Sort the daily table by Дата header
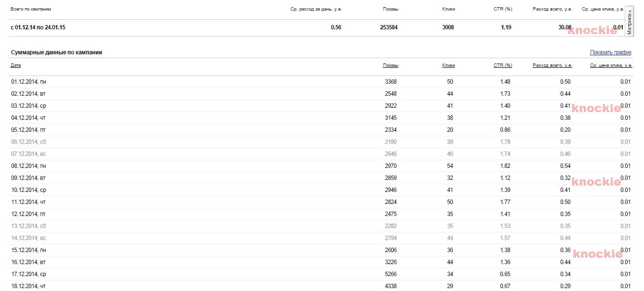The image size is (644, 291). click(16, 65)
